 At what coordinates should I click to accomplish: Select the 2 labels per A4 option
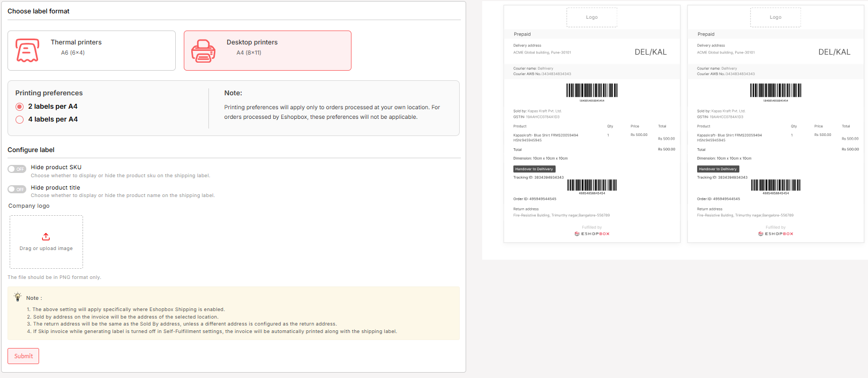point(20,107)
